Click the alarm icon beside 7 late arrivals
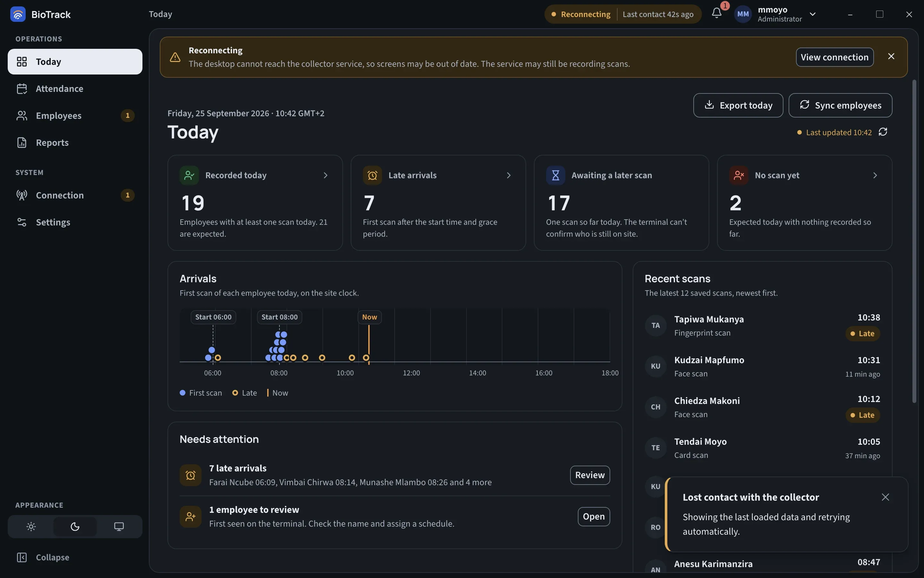 [x=191, y=475]
